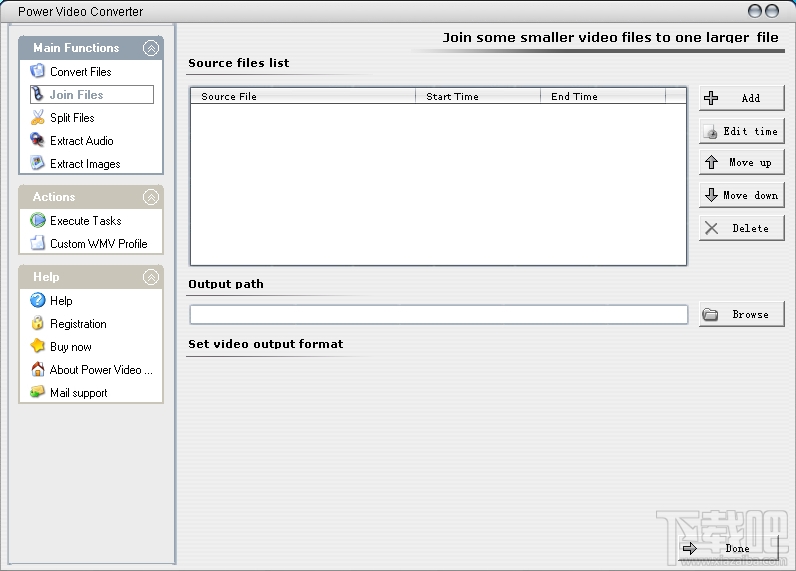
Task: Click the Delete button
Action: (x=742, y=228)
